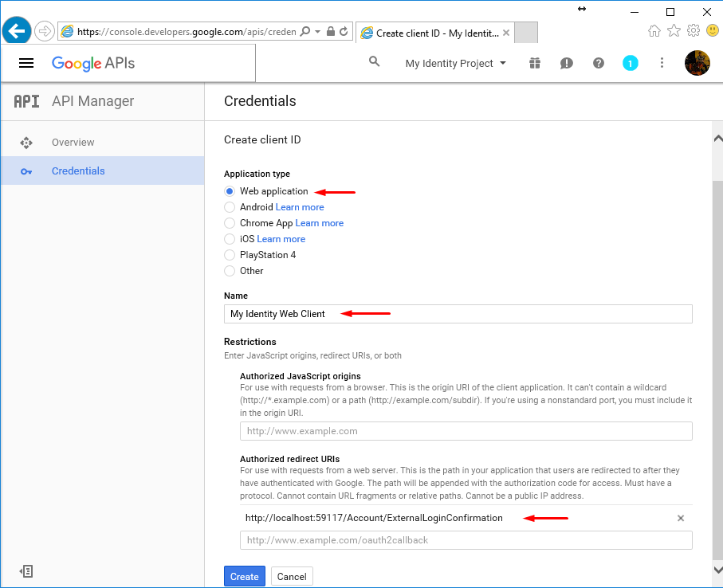Screen dimensions: 723x588
Task: Open a new blank browser tab
Action: point(525,32)
